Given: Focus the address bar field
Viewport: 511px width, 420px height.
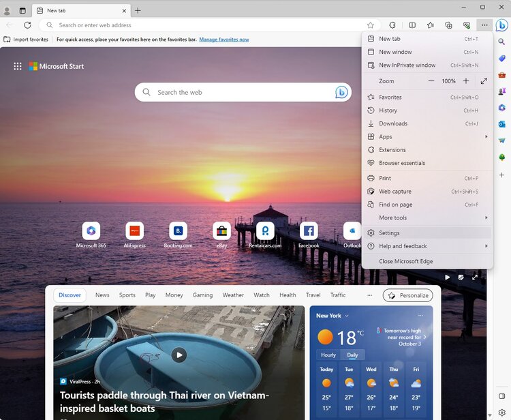Looking at the screenshot, I should 210,25.
